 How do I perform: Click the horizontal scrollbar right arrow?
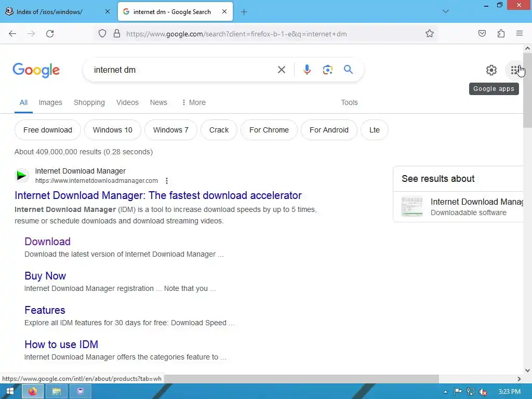click(519, 379)
